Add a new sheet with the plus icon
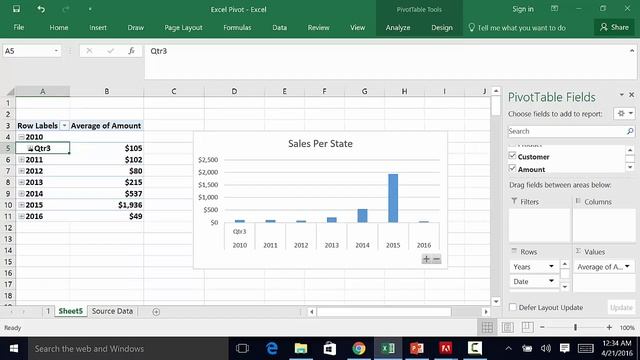This screenshot has width=640, height=360. (156, 312)
